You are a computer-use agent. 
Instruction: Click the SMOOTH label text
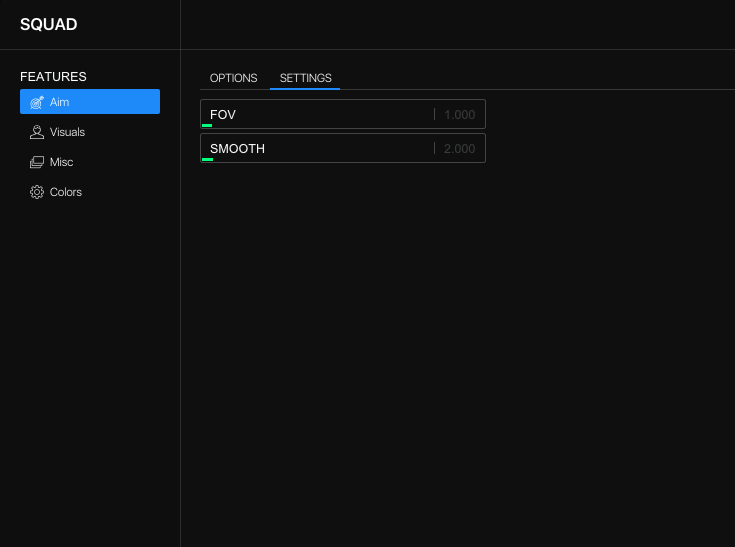tap(237, 149)
